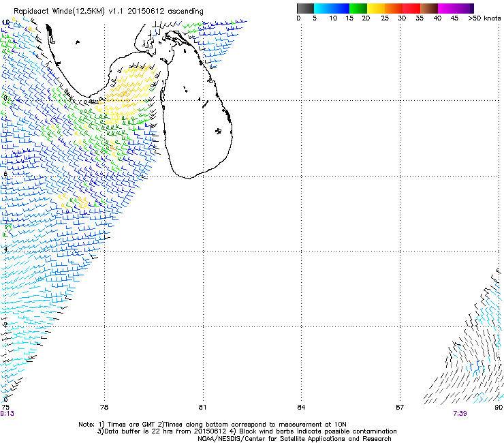Click the 'Times are GMT' note line
The width and height of the screenshot is (504, 443).
click(x=212, y=425)
